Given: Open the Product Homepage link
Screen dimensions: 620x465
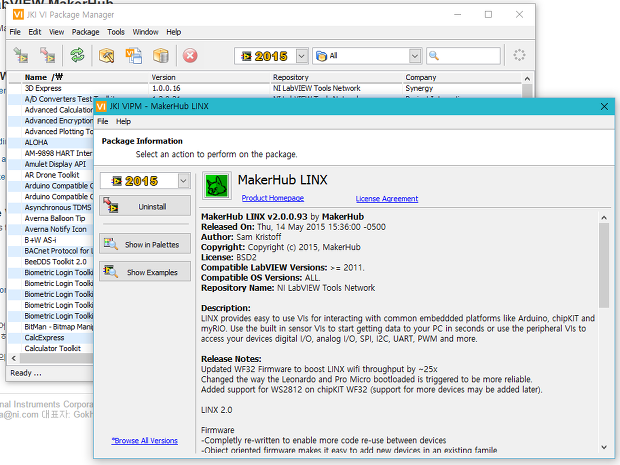Looking at the screenshot, I should coord(273,198).
